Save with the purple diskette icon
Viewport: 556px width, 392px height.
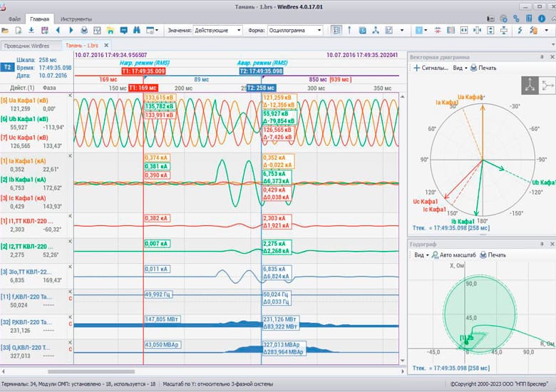tap(44, 31)
